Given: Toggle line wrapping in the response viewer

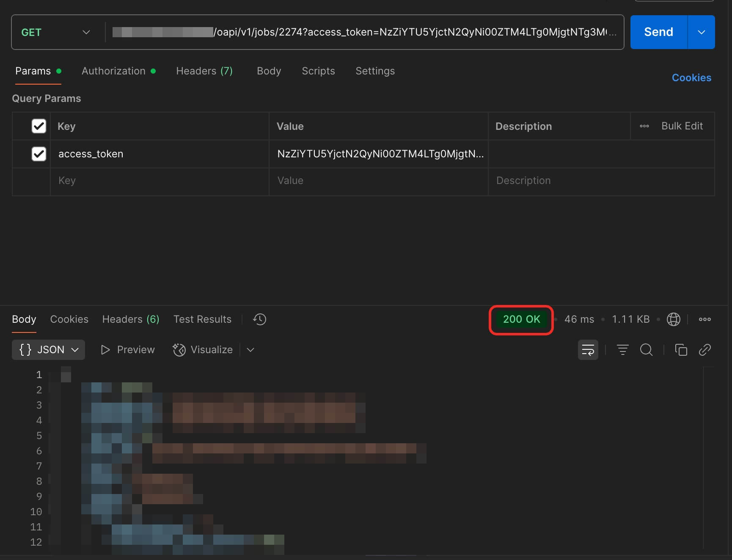Looking at the screenshot, I should 588,350.
